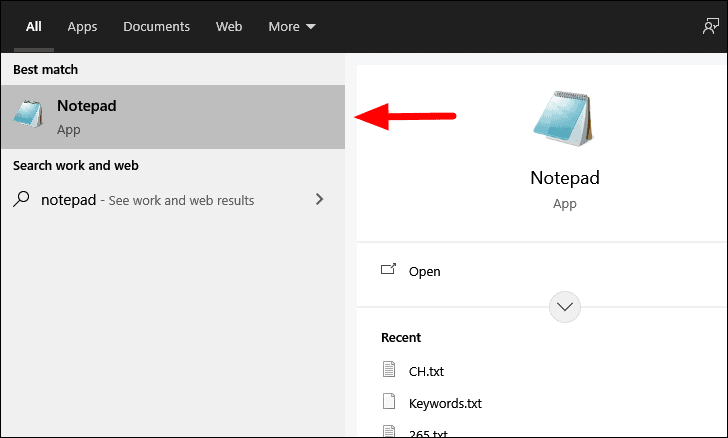
Task: Open web results arrow for notepad
Action: pos(319,199)
